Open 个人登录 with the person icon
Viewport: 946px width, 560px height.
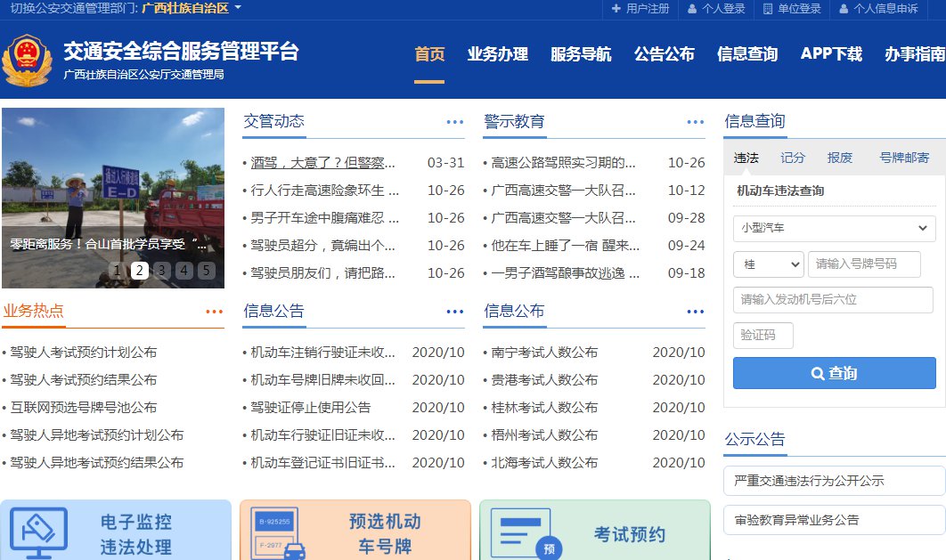(716, 9)
